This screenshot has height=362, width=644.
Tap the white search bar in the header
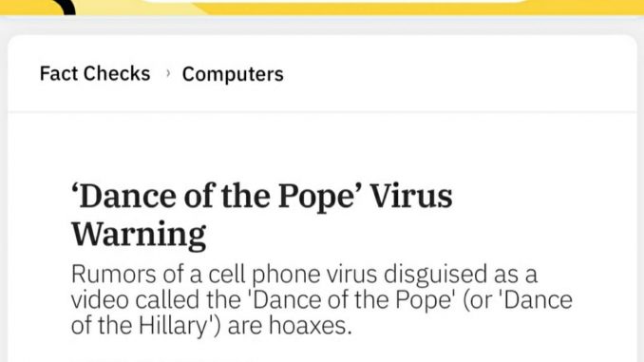334,2
